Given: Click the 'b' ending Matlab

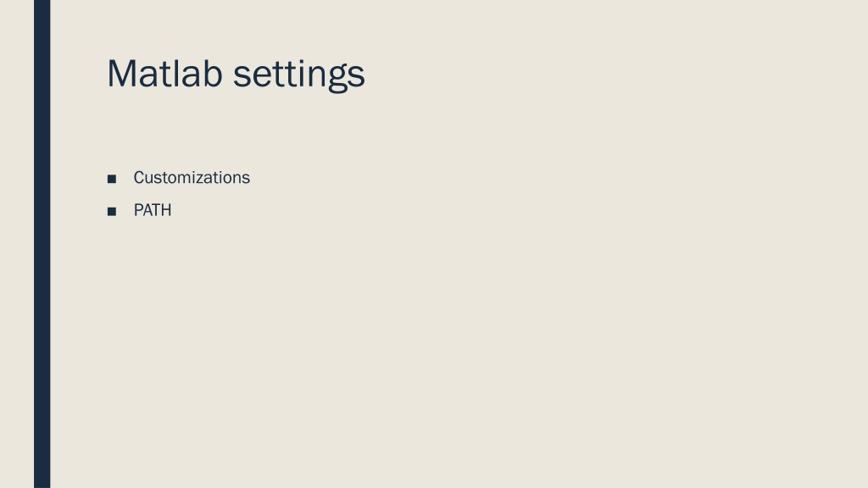Looking at the screenshot, I should 213,73.
